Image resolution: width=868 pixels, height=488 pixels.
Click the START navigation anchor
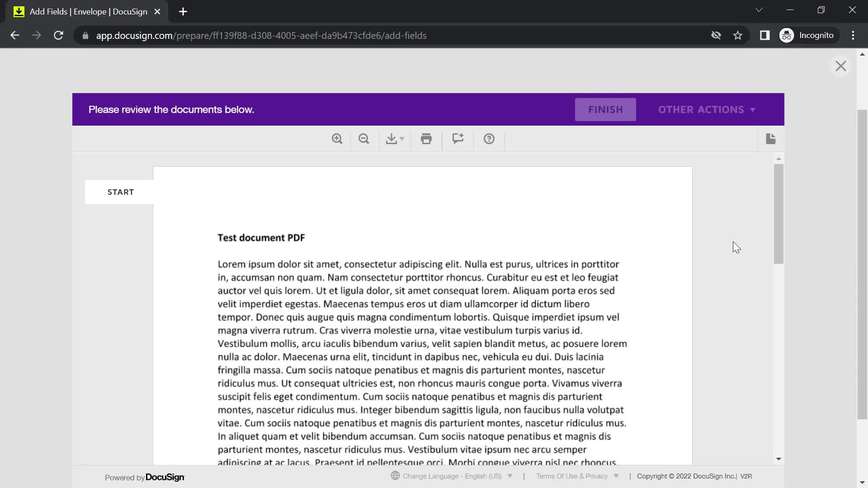click(121, 192)
